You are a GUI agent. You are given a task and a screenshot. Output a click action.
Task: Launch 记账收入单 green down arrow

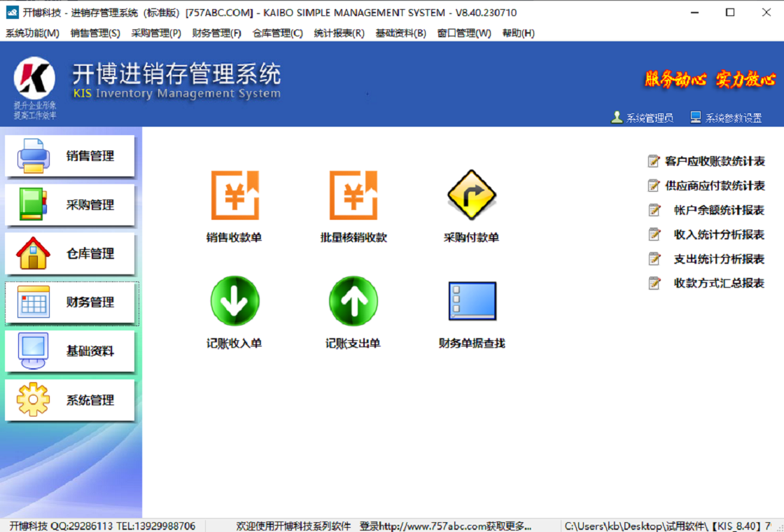click(234, 301)
